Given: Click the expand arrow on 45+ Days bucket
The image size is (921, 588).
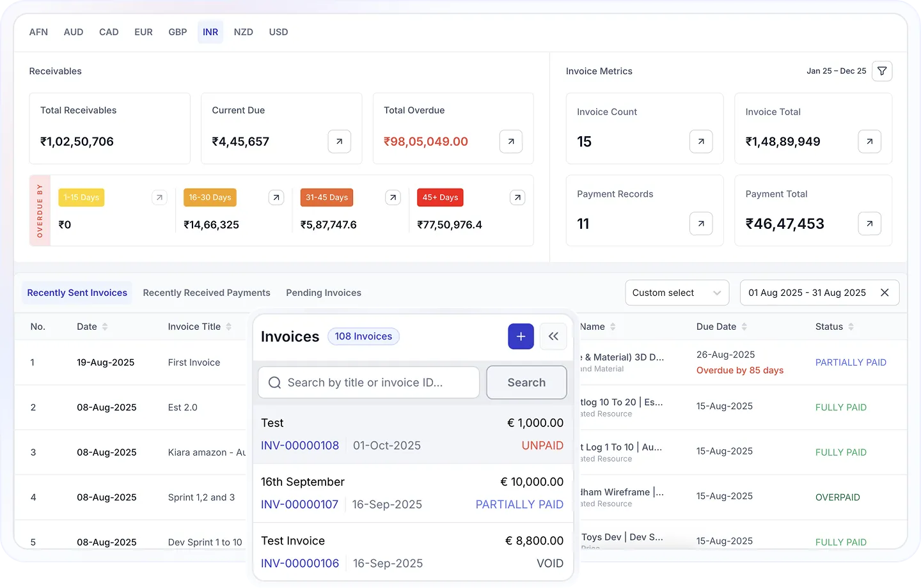Looking at the screenshot, I should pos(517,197).
